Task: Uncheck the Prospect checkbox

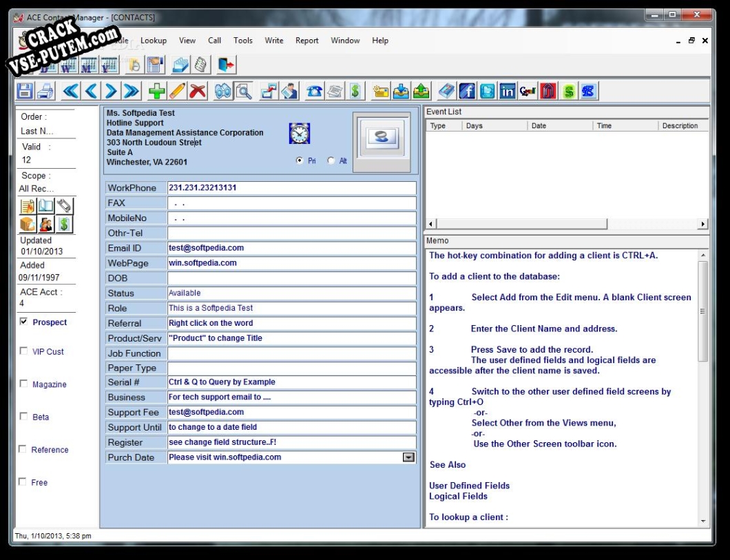Action: [x=23, y=322]
